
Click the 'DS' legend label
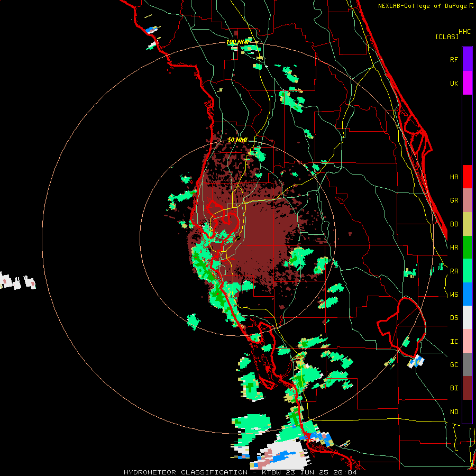coord(454,318)
